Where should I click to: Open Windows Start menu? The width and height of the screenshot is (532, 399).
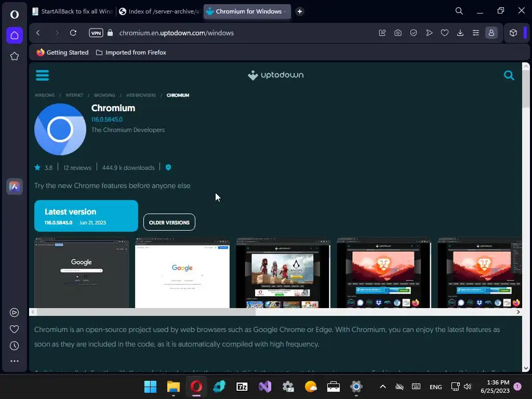150,387
